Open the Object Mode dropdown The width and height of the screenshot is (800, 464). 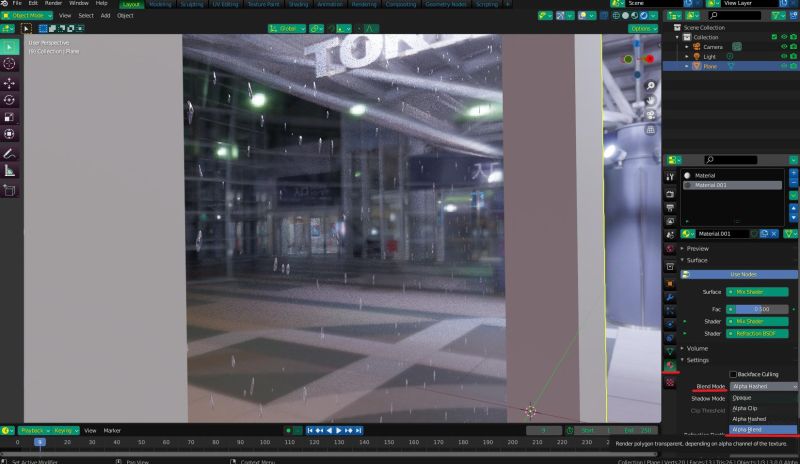click(x=28, y=15)
